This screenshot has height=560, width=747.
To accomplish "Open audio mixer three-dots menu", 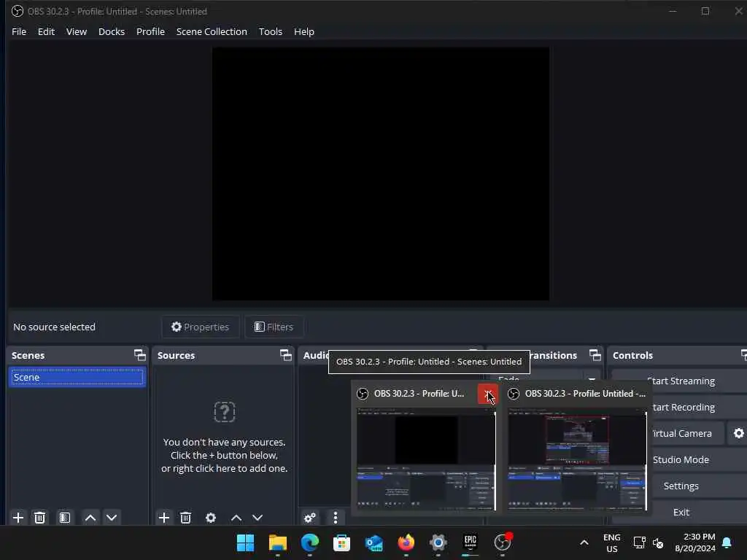I will [x=336, y=518].
